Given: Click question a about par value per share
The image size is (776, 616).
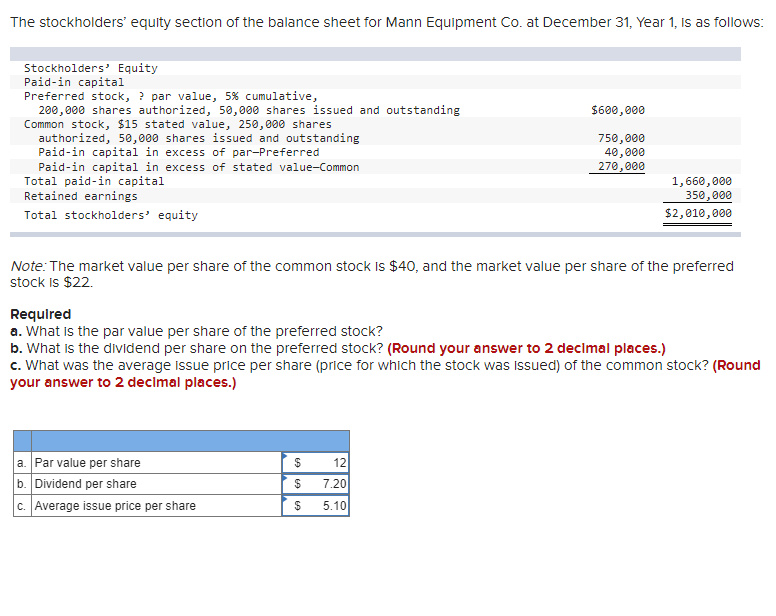Looking at the screenshot, I should click(x=196, y=331).
